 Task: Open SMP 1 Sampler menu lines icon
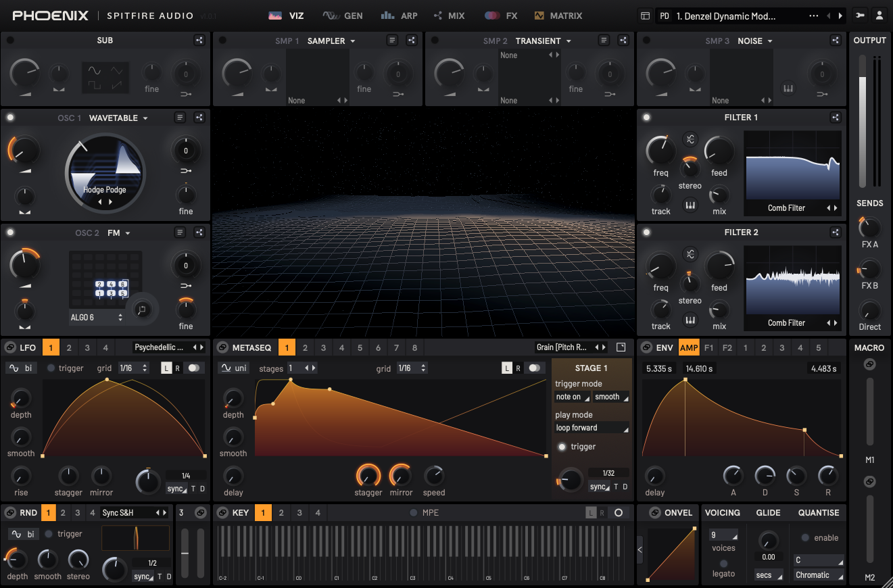[392, 41]
